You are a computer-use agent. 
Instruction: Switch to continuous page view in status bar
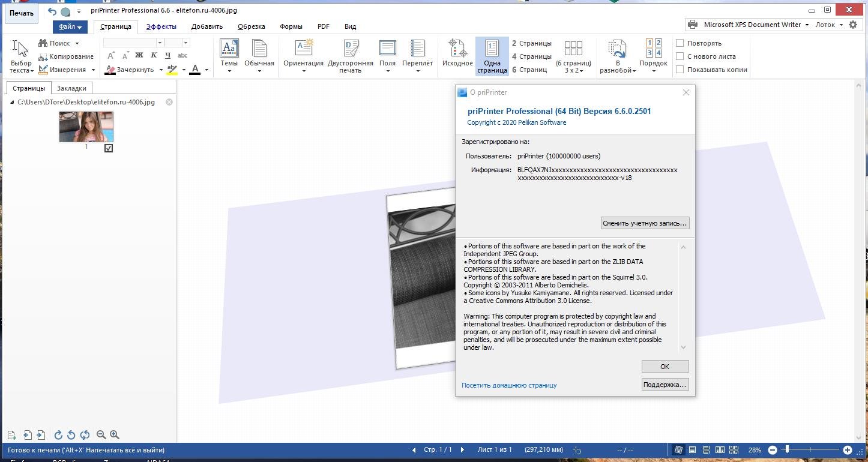click(706, 449)
